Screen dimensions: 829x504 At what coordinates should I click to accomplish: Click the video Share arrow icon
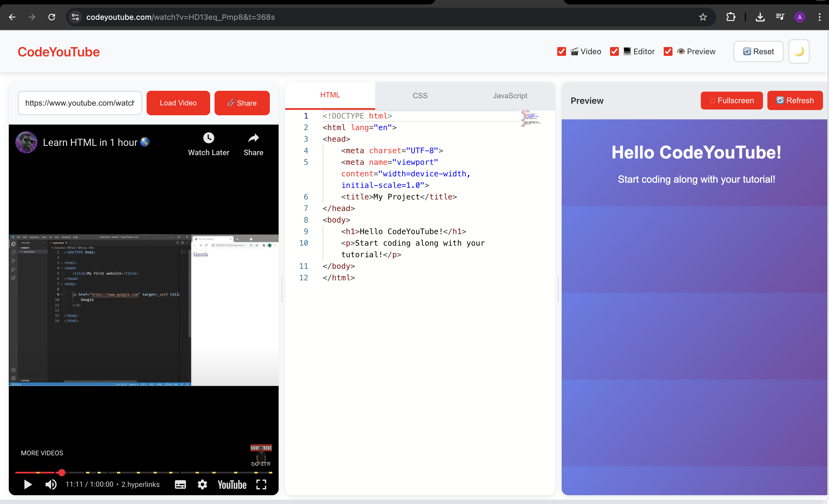click(253, 138)
